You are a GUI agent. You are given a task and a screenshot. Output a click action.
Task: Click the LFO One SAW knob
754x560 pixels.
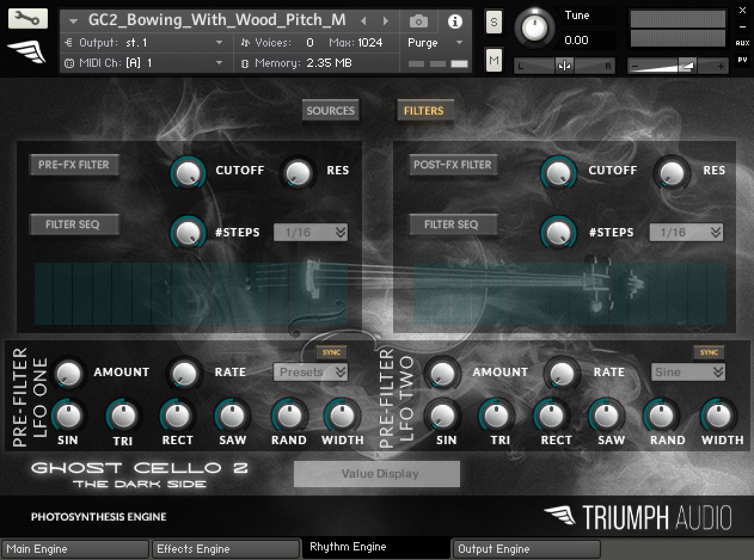point(233,416)
